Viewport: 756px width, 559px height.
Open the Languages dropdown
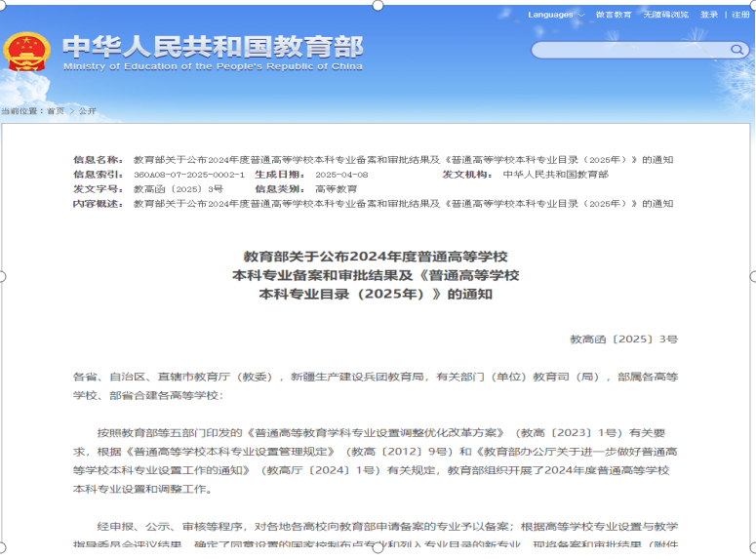point(556,15)
